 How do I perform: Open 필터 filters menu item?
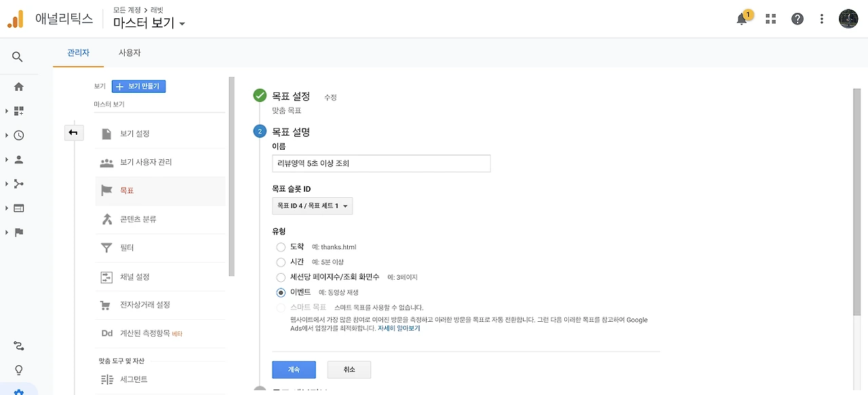click(x=160, y=248)
